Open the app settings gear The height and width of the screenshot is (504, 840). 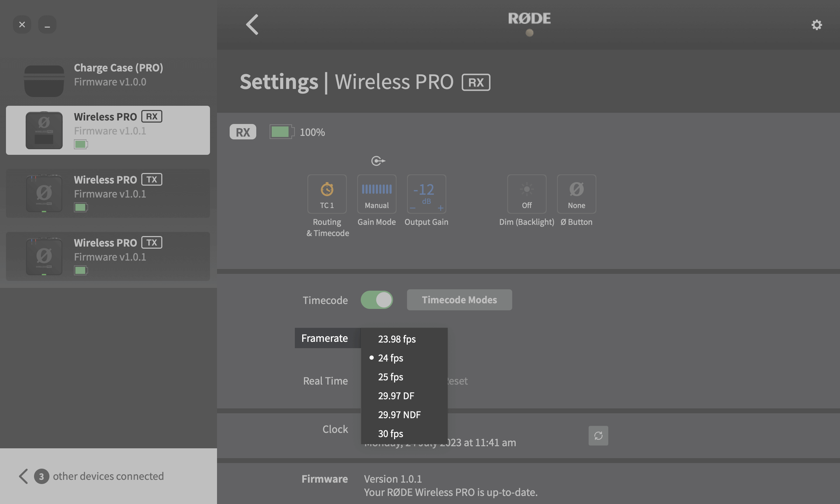click(817, 25)
